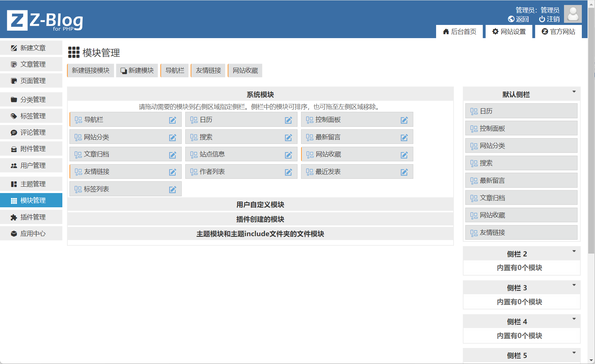Open 文章管理 in the left menu
The width and height of the screenshot is (595, 364).
point(32,64)
